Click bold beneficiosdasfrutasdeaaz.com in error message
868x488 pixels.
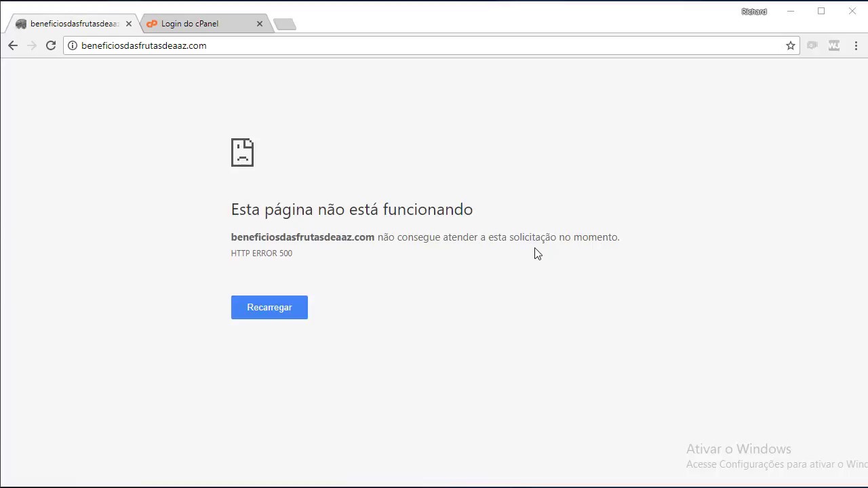[302, 237]
